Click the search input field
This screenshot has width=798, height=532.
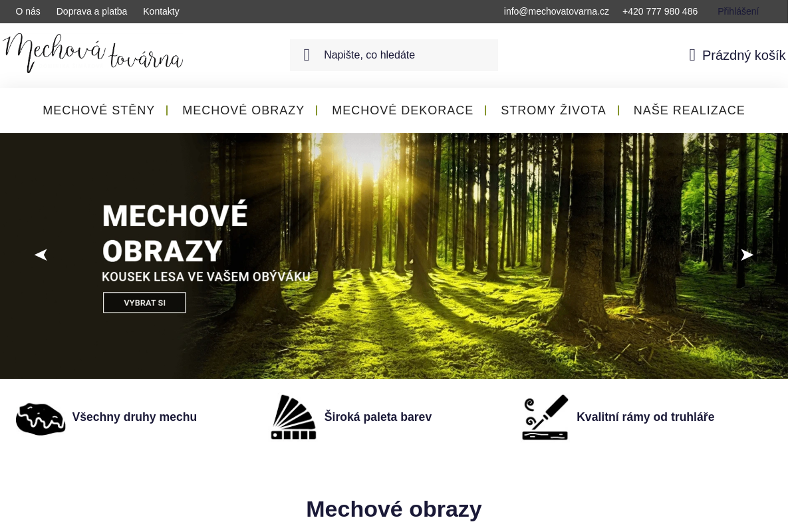pyautogui.click(x=399, y=55)
